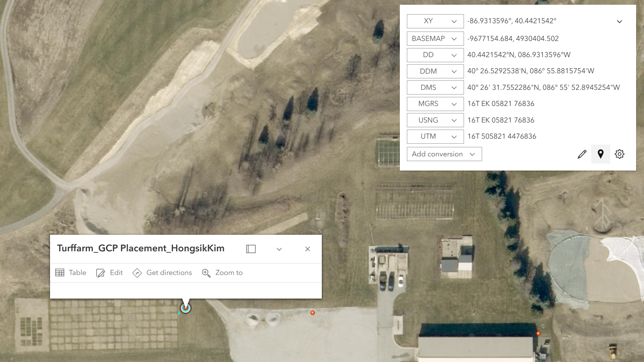Click the UTM coordinate value field
Image resolution: width=644 pixels, height=362 pixels.
click(x=502, y=136)
